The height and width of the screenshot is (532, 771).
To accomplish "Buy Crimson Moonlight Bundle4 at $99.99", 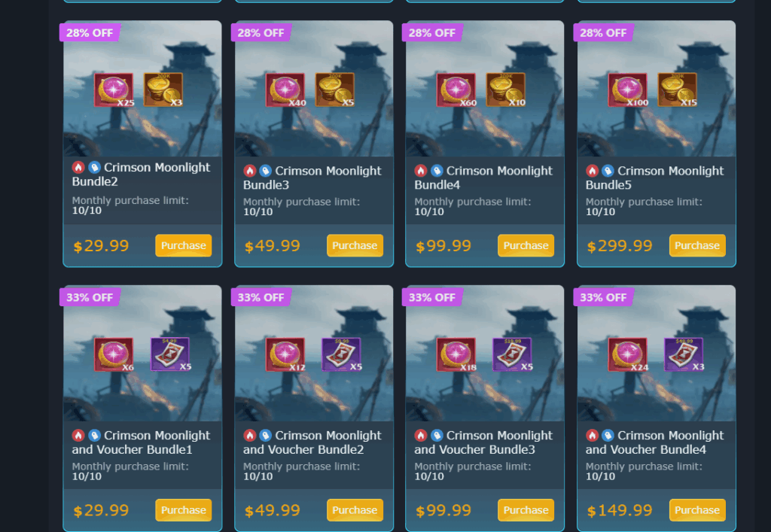I will click(526, 245).
